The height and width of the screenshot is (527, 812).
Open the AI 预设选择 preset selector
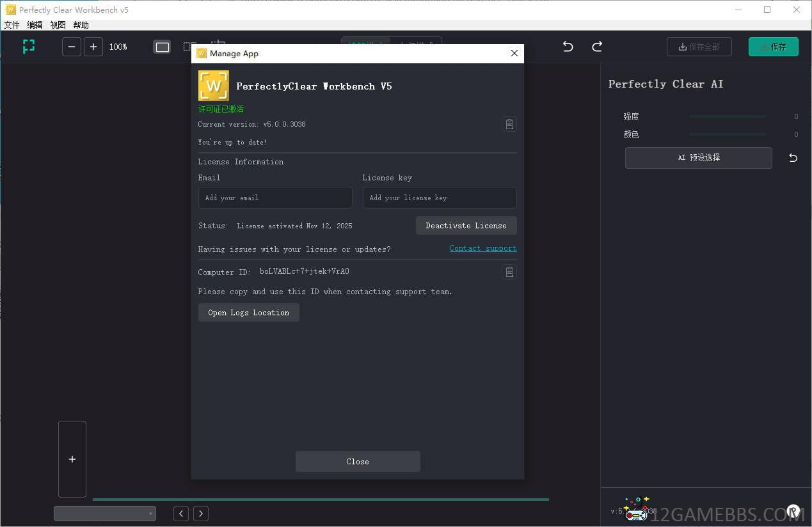pos(698,157)
